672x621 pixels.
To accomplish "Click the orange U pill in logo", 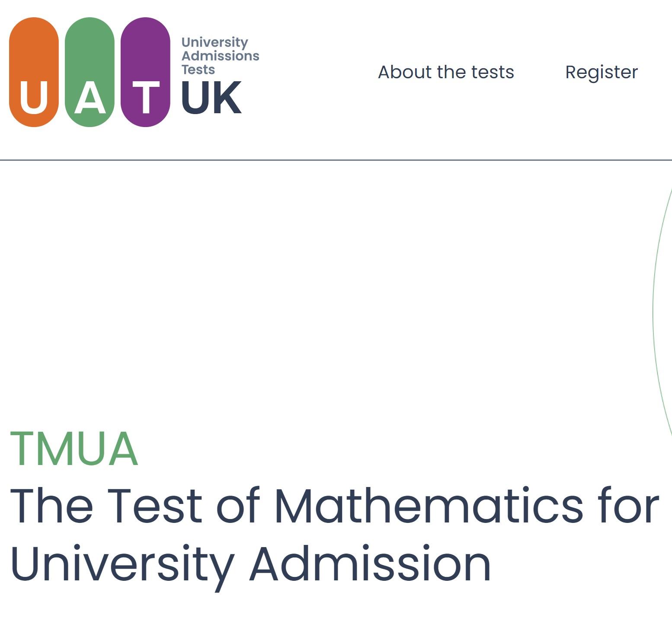I will [x=34, y=72].
